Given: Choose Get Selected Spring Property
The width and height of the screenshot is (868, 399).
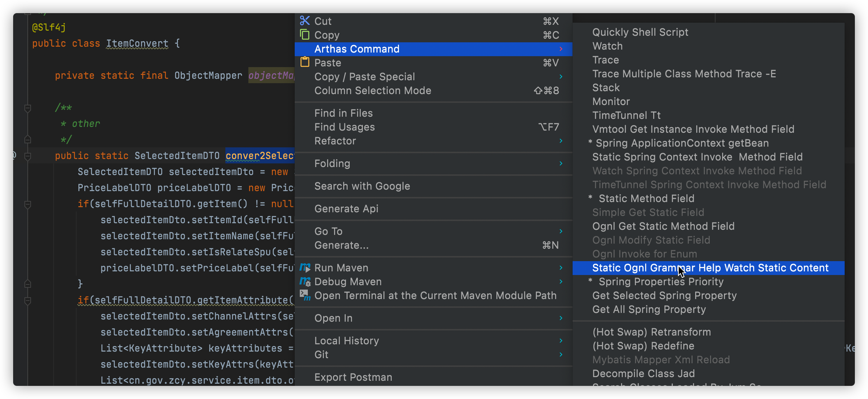Looking at the screenshot, I should (709, 295).
